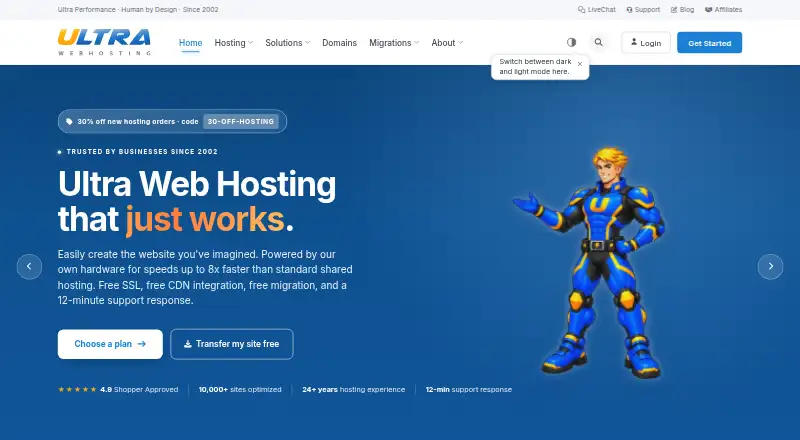The height and width of the screenshot is (440, 800).
Task: Click 'Trusted by businesses since 2002' text
Action: [142, 152]
